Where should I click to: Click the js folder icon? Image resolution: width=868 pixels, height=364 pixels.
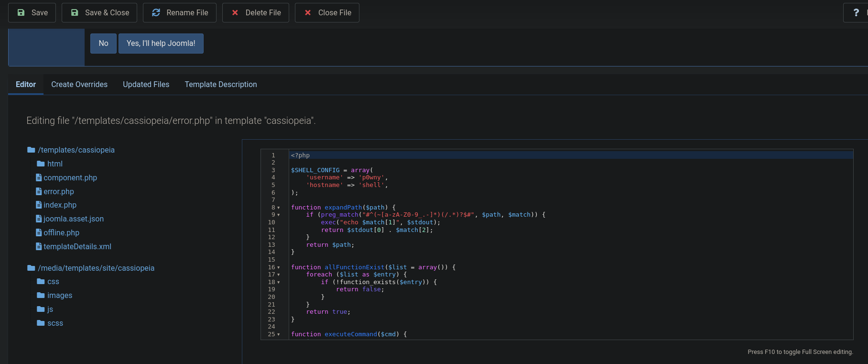(41, 309)
